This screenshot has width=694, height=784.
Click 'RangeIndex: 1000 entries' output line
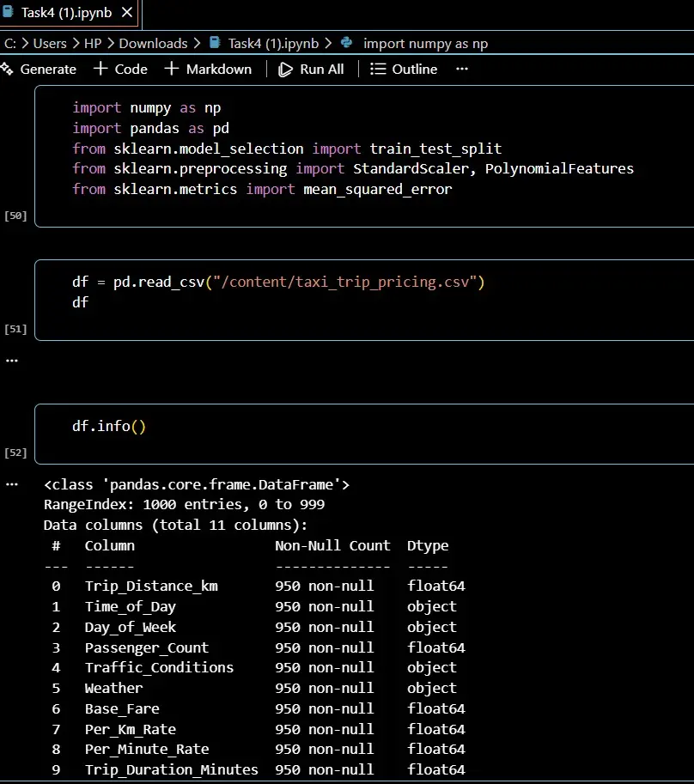point(184,505)
